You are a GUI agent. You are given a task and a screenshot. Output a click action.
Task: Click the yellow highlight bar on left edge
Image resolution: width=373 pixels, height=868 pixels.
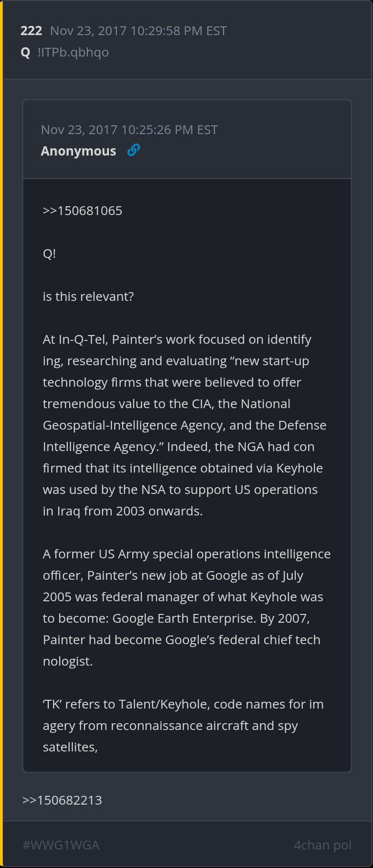[1, 434]
